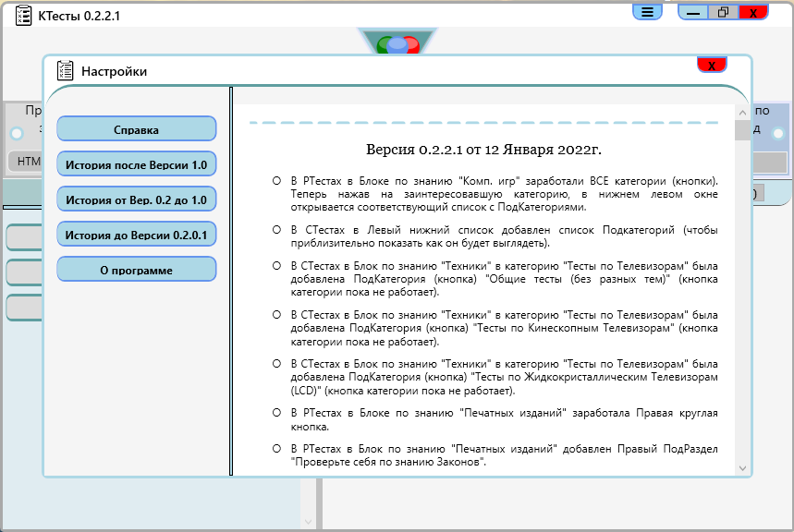Select right radio circle in main window
Image resolution: width=794 pixels, height=532 pixels.
[777, 134]
